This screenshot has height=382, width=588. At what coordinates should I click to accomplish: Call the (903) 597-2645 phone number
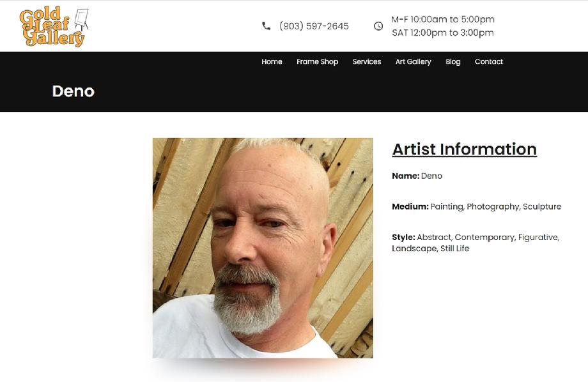[314, 26]
